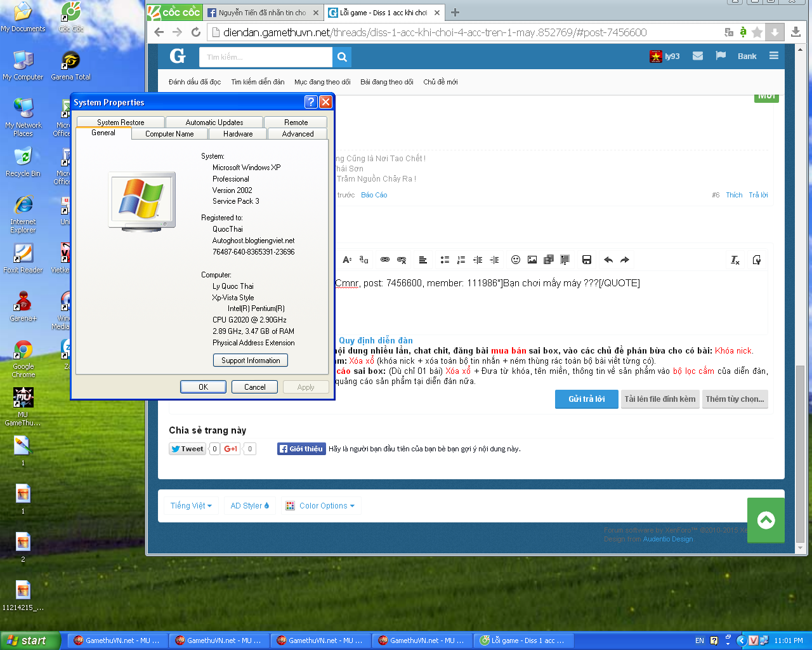Expand the Tiếng Việt language dropdown
This screenshot has width=812, height=650.
click(x=191, y=506)
